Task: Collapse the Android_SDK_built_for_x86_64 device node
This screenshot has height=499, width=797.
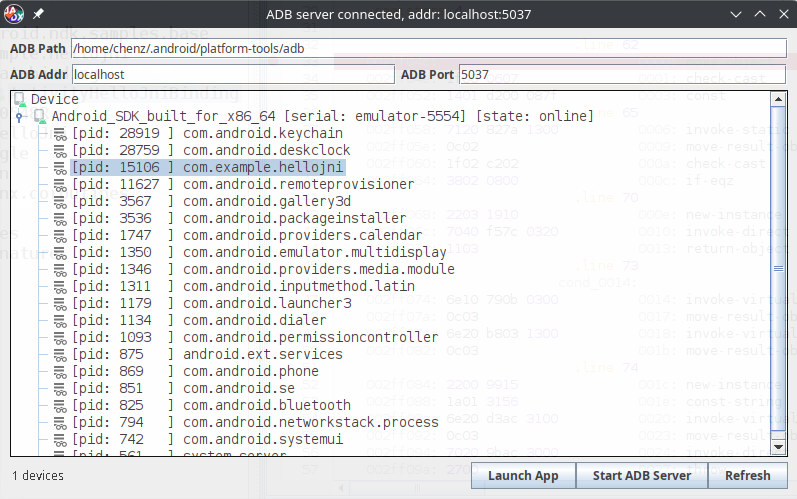Action: pyautogui.click(x=19, y=117)
